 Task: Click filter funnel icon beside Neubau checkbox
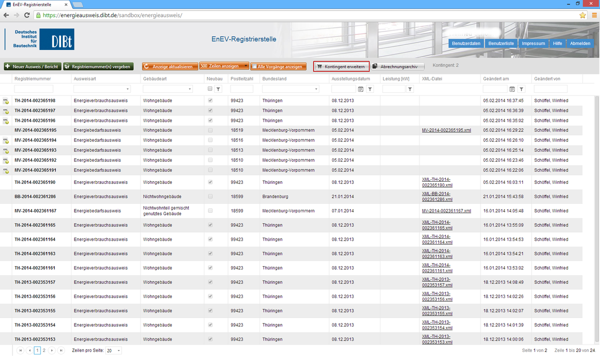click(x=218, y=89)
